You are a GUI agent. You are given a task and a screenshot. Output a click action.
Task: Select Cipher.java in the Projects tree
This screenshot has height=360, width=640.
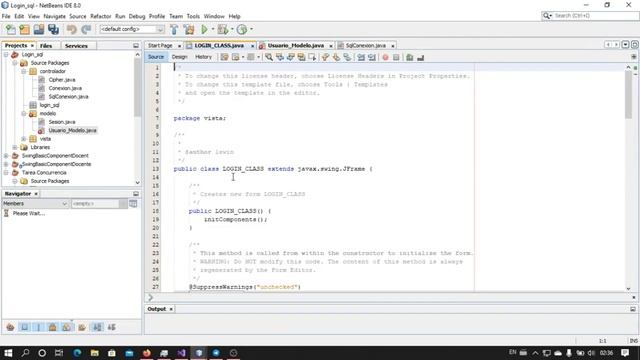point(62,80)
